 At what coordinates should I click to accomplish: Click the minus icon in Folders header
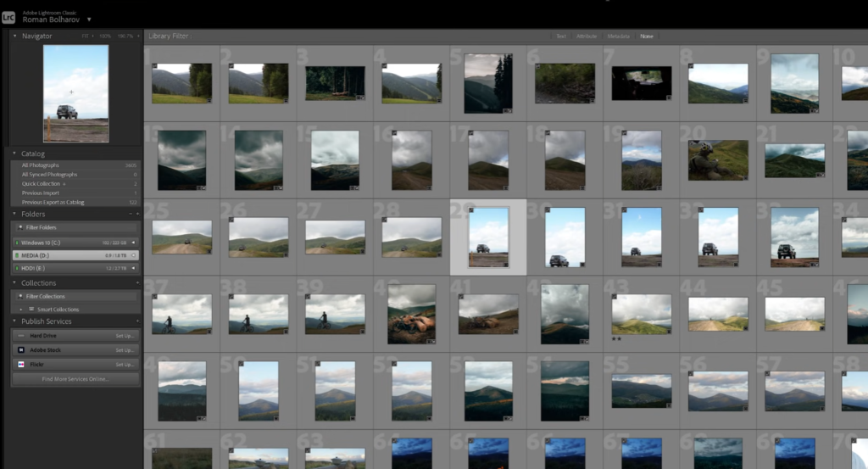point(129,215)
